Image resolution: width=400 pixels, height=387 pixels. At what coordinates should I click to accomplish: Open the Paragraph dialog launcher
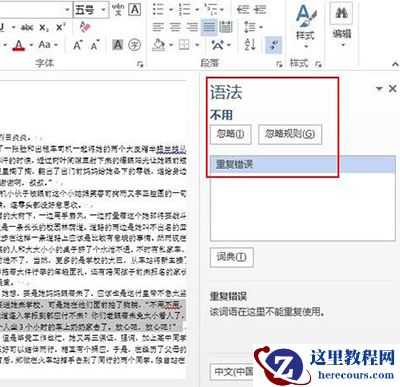pos(279,64)
